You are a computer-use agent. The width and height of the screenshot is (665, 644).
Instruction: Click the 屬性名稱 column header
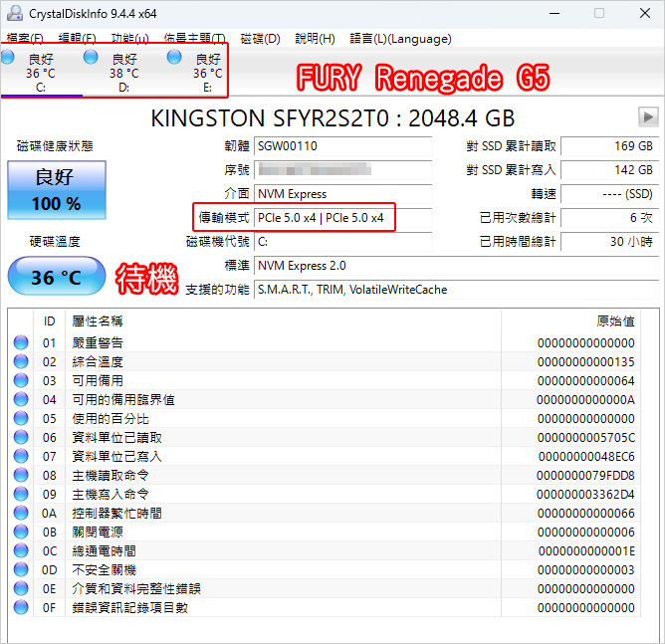(x=283, y=322)
